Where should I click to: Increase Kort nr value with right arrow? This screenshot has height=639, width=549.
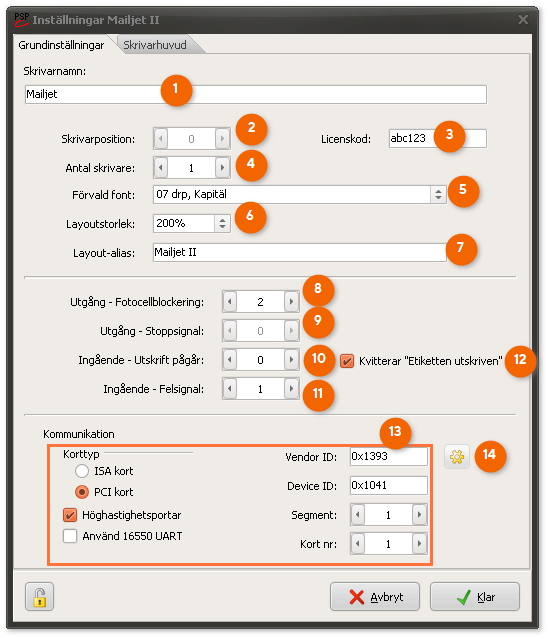click(419, 543)
